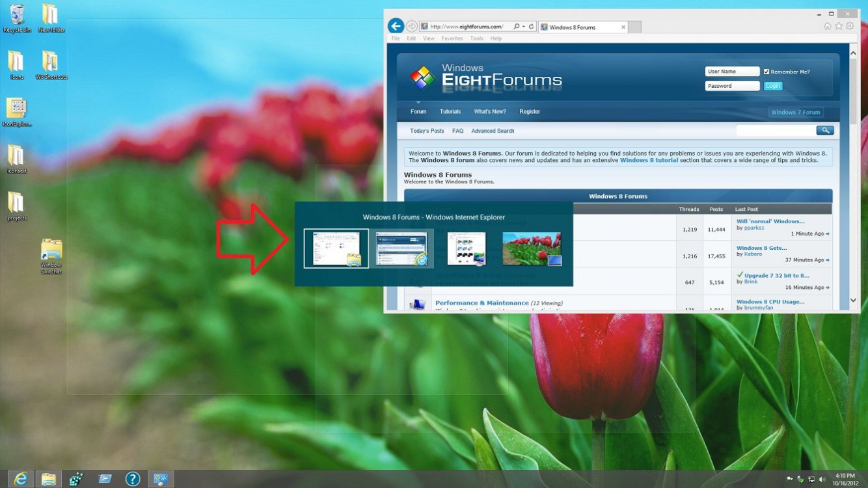Click the Home icon in Internet Explorer
Screen dimensions: 868x488
(827, 26)
